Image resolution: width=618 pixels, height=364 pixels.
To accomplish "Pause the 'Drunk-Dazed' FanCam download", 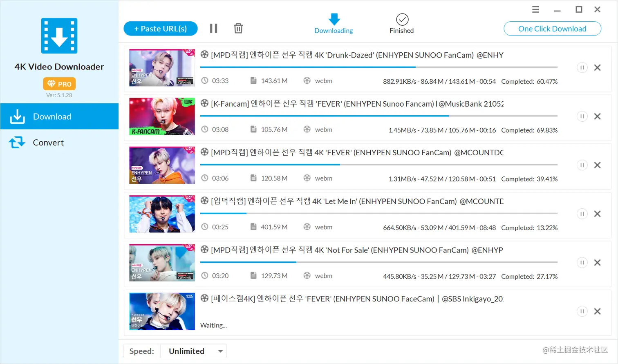I will pyautogui.click(x=582, y=67).
